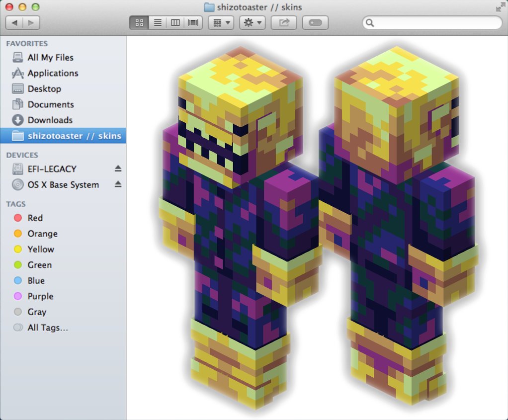Open Desktop from the sidebar
This screenshot has width=508, height=420.
coord(63,88)
